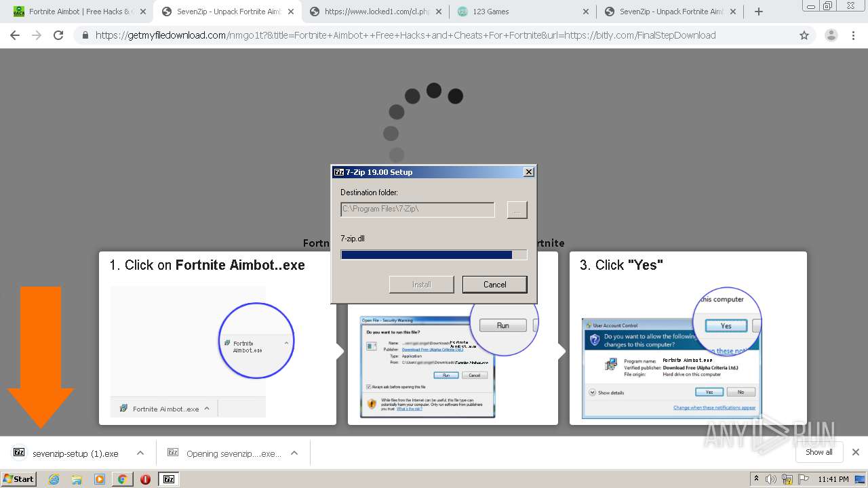Close the 7-Zip 19.00 Setup dialog

[x=529, y=172]
